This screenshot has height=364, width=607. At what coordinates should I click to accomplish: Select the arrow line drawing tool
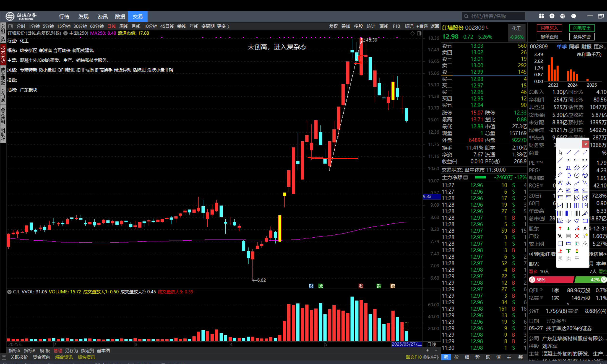(585, 152)
